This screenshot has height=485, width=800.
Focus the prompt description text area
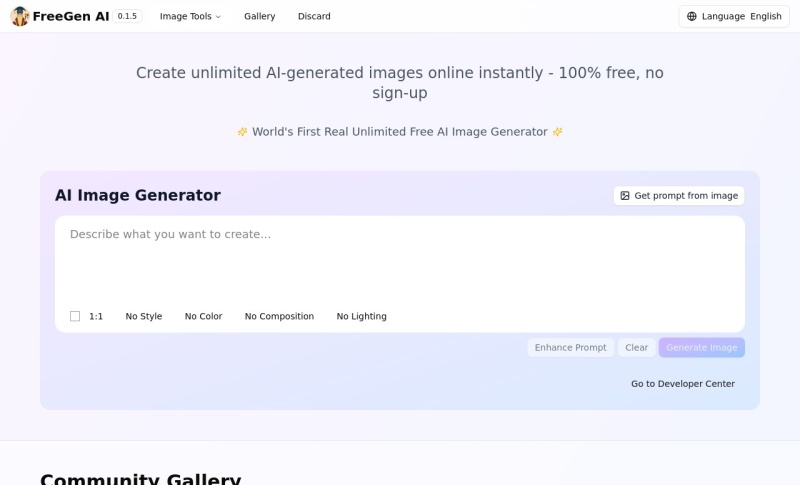[400, 261]
